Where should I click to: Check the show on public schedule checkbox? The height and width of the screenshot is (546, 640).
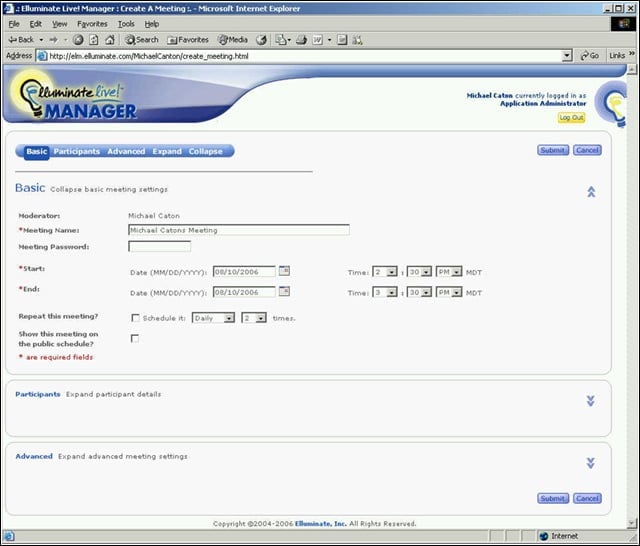tap(135, 338)
